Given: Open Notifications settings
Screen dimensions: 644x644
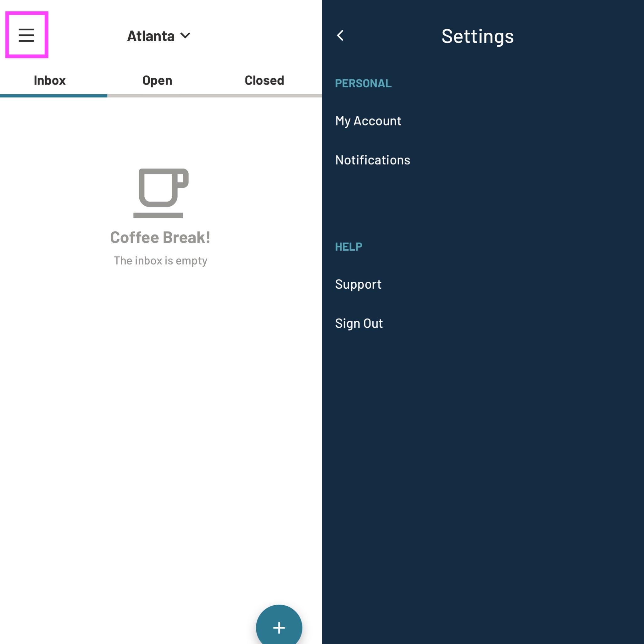Looking at the screenshot, I should point(373,160).
